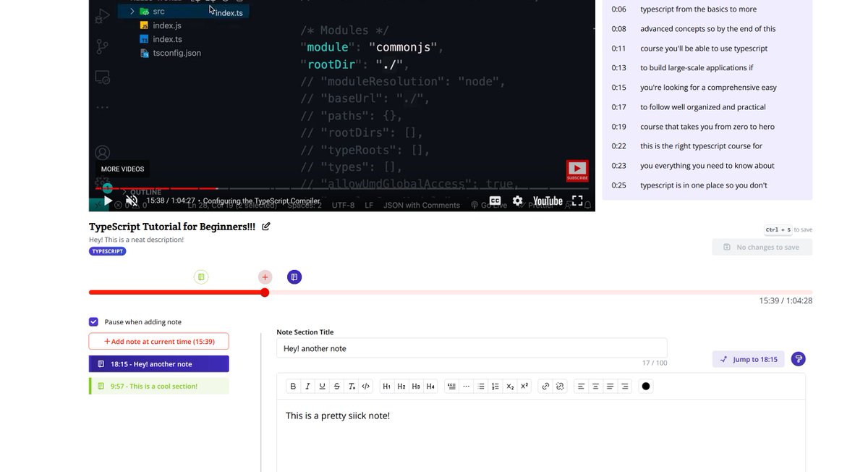Toggle closed captions with the CC icon
868x472 pixels.
[495, 201]
